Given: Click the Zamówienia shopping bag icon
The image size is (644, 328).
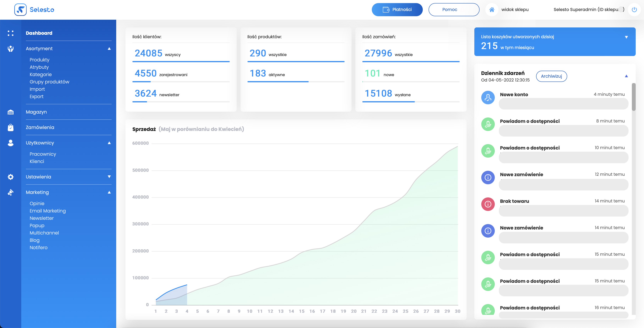Looking at the screenshot, I should click(10, 128).
